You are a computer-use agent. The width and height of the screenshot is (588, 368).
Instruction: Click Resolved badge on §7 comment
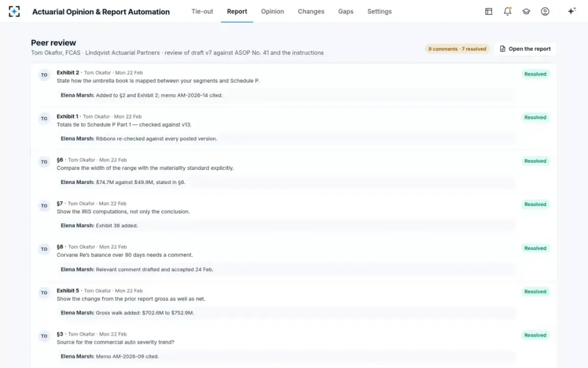[535, 204]
